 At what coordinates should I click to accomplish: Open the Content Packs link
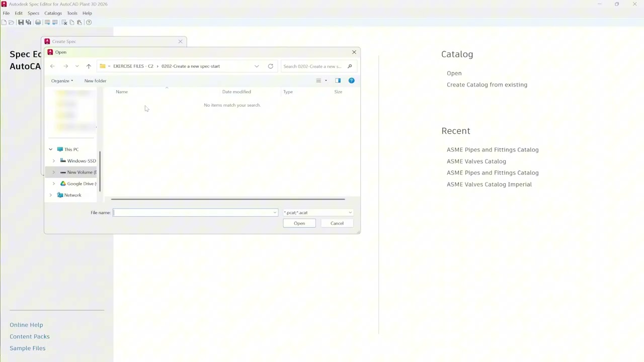click(30, 336)
